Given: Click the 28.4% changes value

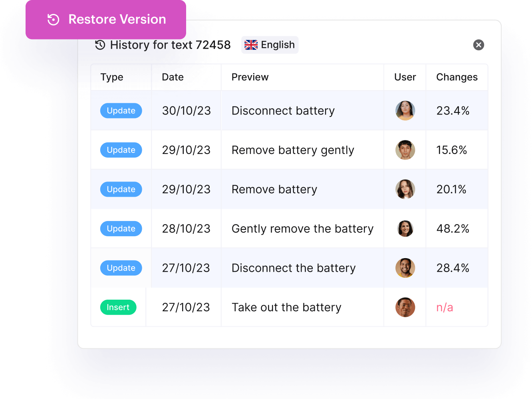Looking at the screenshot, I should (x=453, y=268).
